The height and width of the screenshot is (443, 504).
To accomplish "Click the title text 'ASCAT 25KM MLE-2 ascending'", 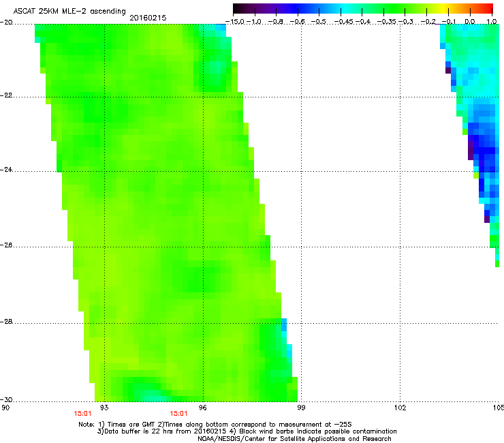I will (x=69, y=12).
